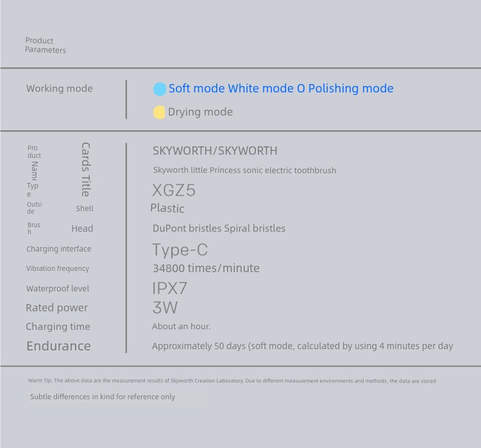Click the Type-C charging interface value

180,250
